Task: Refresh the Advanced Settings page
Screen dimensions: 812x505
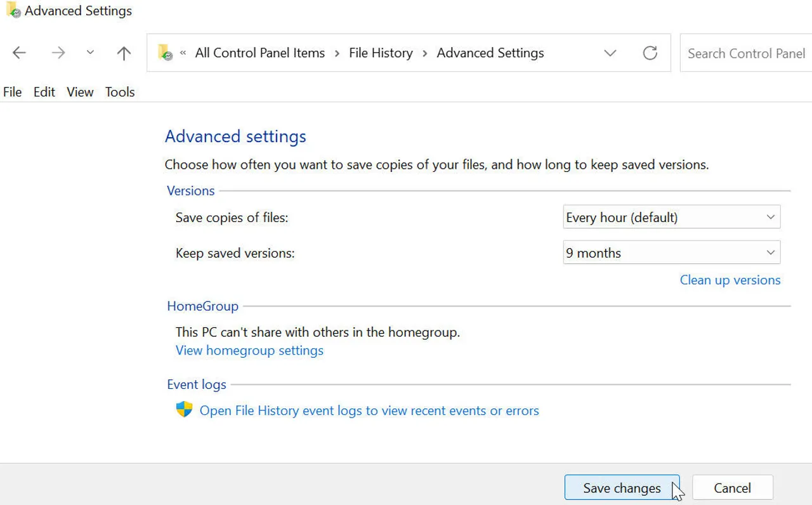Action: [x=650, y=53]
